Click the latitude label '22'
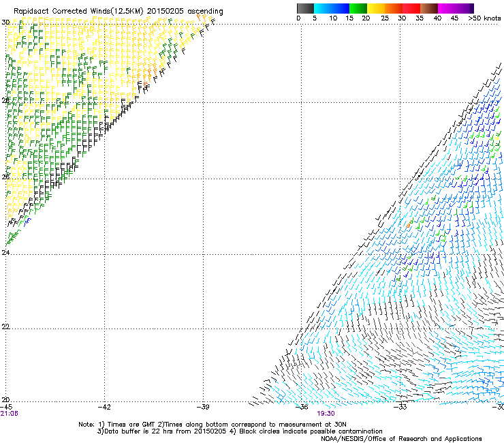504x443 pixels. [x=5, y=326]
